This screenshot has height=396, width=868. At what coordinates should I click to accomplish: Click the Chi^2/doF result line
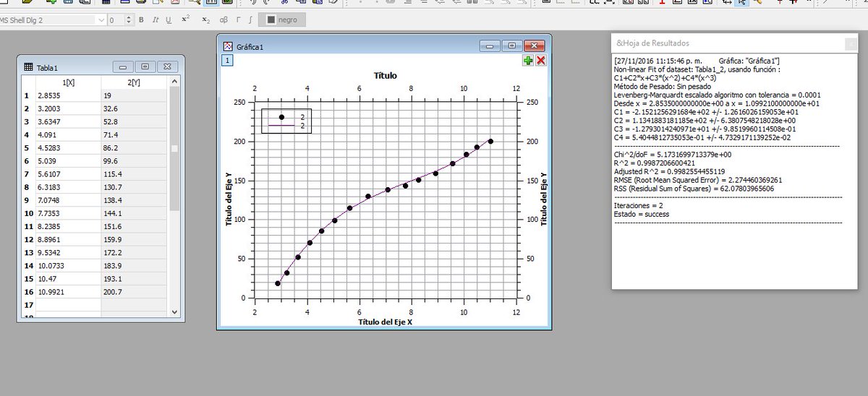coord(673,154)
